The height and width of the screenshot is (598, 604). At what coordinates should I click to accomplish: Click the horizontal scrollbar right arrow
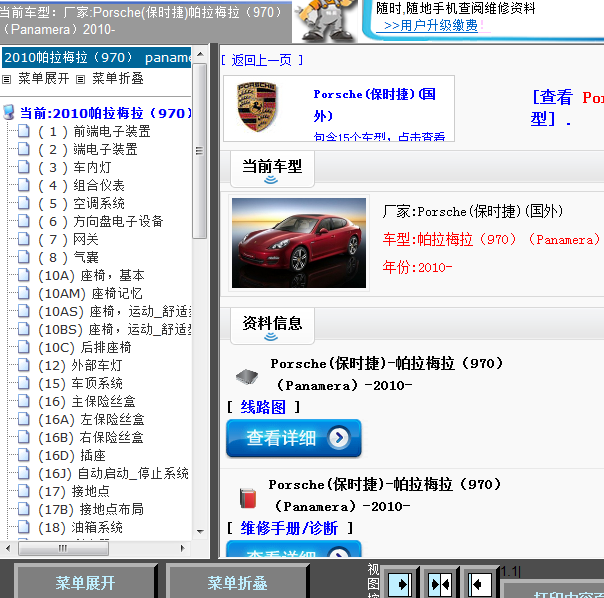pos(183,548)
